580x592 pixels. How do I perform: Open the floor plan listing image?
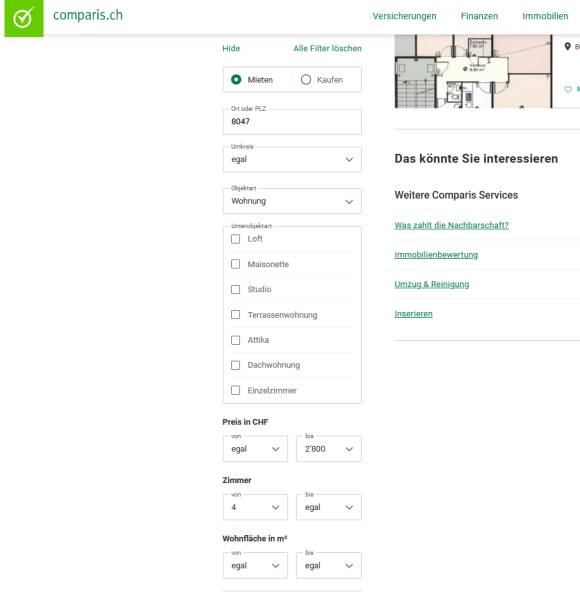coord(473,71)
